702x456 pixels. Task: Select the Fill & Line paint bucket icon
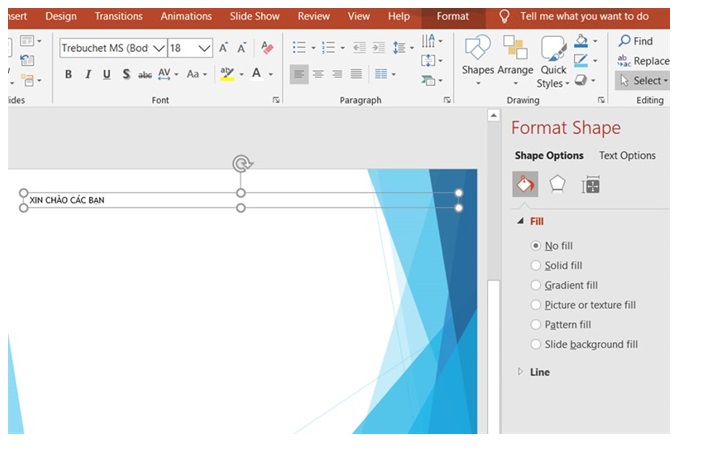pyautogui.click(x=525, y=185)
